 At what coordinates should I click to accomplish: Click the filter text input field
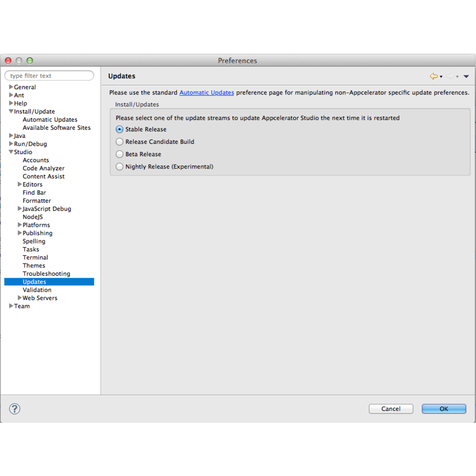point(49,75)
